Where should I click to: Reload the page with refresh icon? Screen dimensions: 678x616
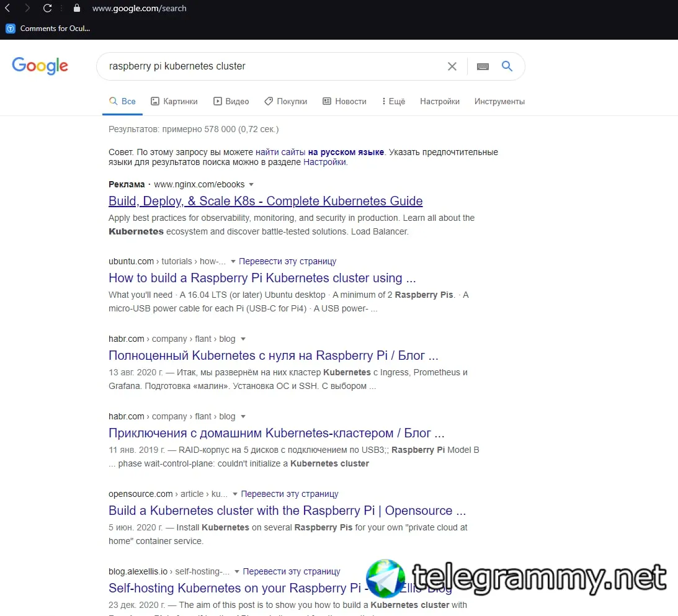pyautogui.click(x=48, y=8)
